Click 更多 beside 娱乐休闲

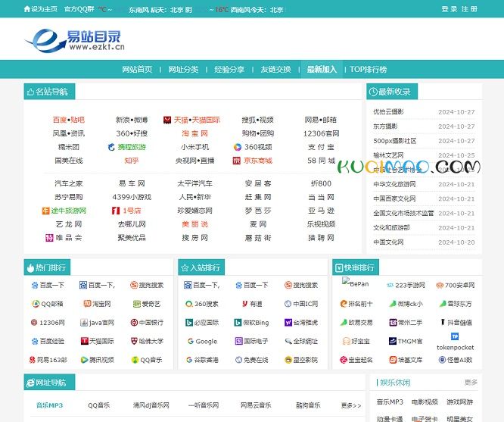471,383
